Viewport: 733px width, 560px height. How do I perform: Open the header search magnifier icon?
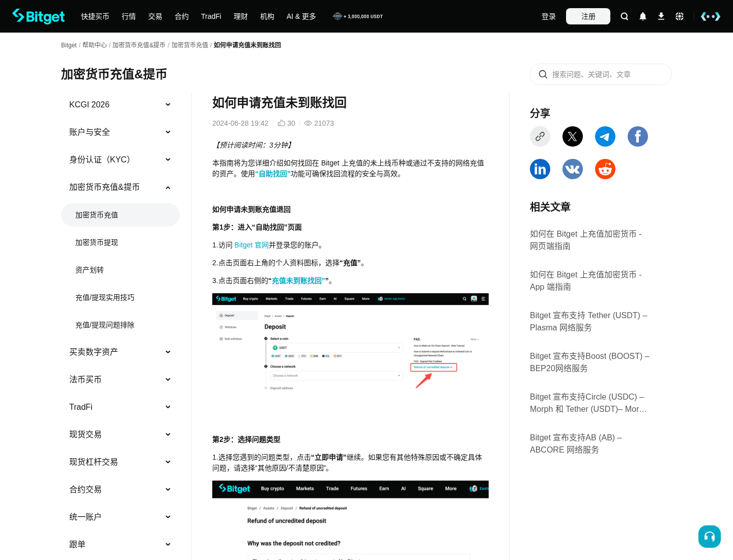[625, 16]
